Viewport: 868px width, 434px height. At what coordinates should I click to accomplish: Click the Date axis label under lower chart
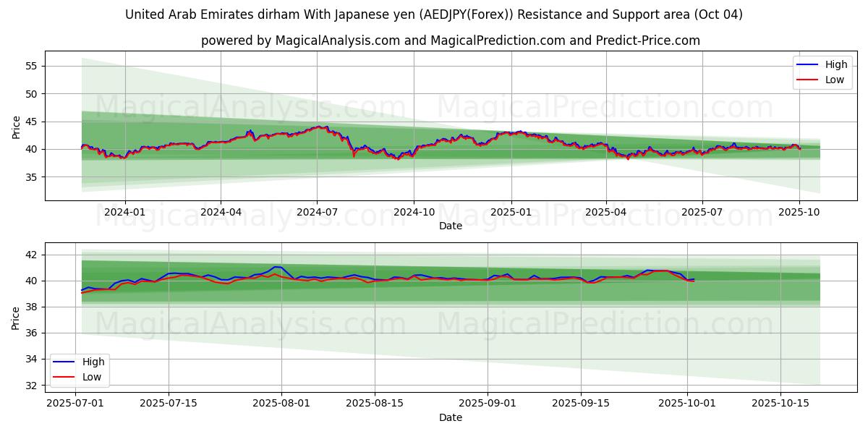point(450,417)
